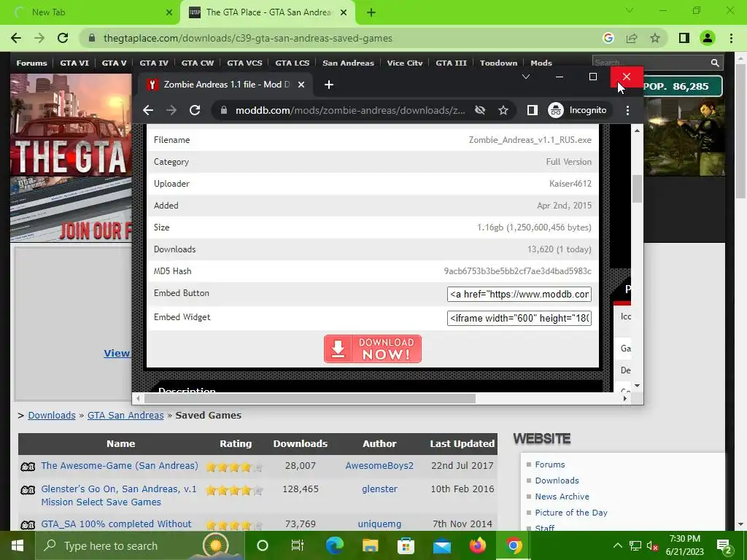Click the DOWNLOAD NOW button

[373, 349]
